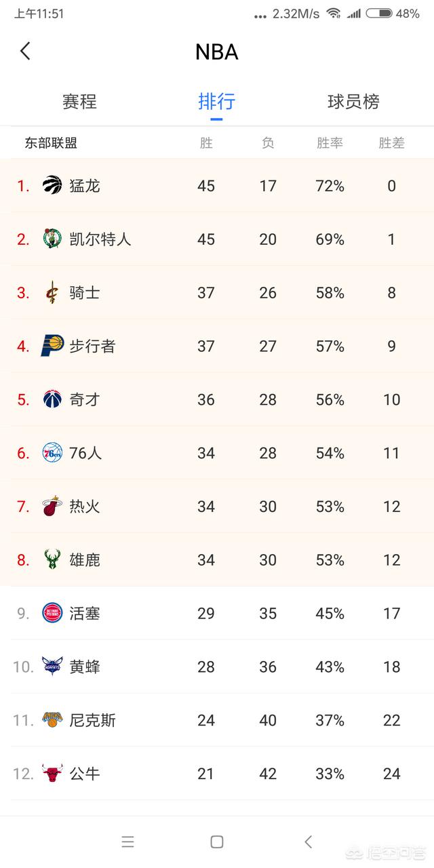
Task: Tap the 凯尔特人 team name
Action: coord(100,239)
